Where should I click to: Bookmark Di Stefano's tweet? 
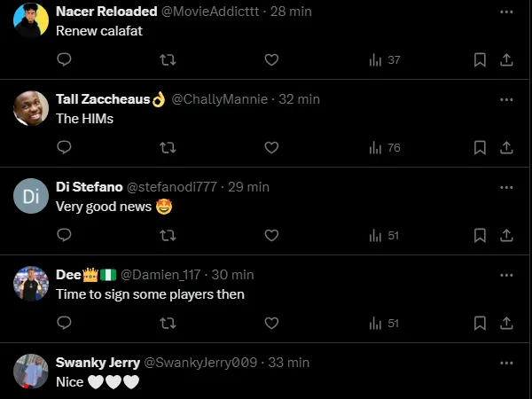[480, 235]
